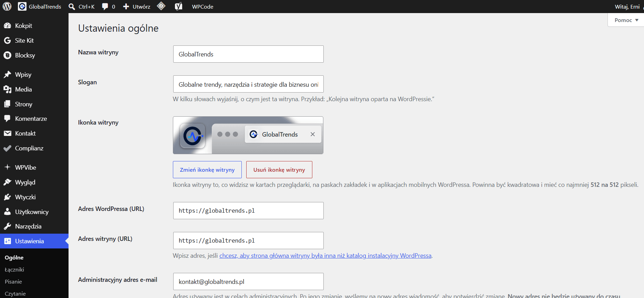
Task: Click the Usuń ikonkę witryny button
Action: pos(279,170)
